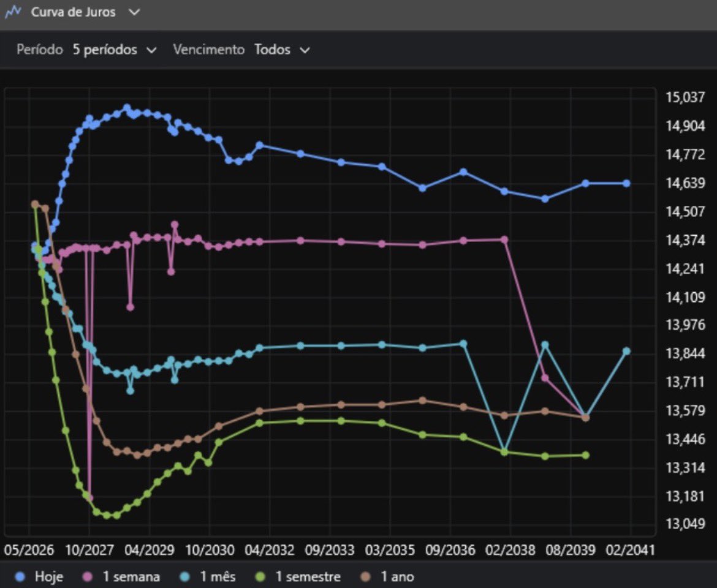Select the last cyan 1 mês data point
Screen dimensions: 717x588
coord(626,351)
